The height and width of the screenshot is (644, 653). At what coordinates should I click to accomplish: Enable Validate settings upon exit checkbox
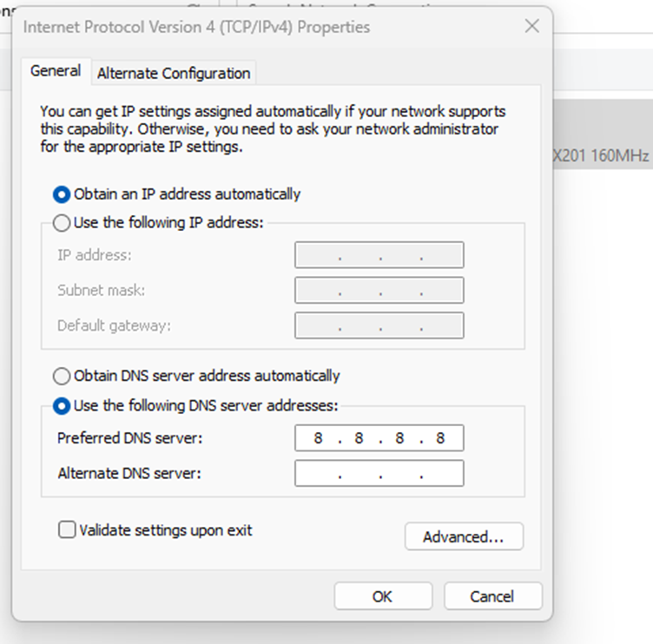67,530
